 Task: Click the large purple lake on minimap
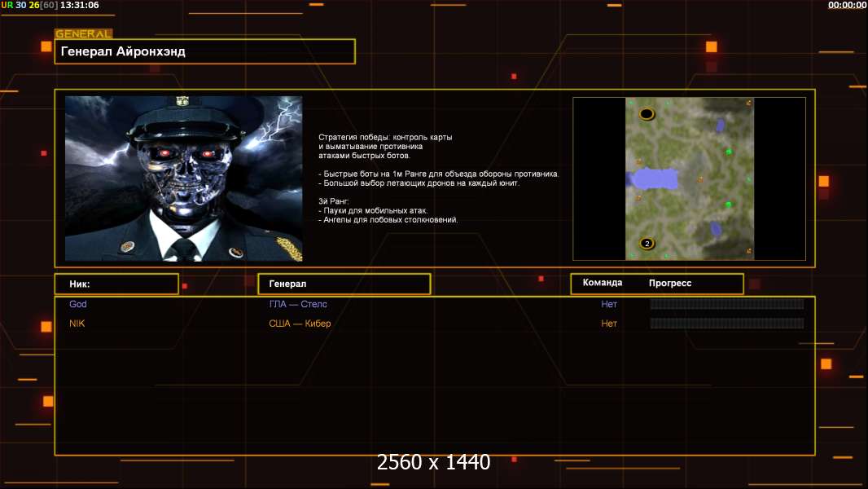tap(654, 178)
